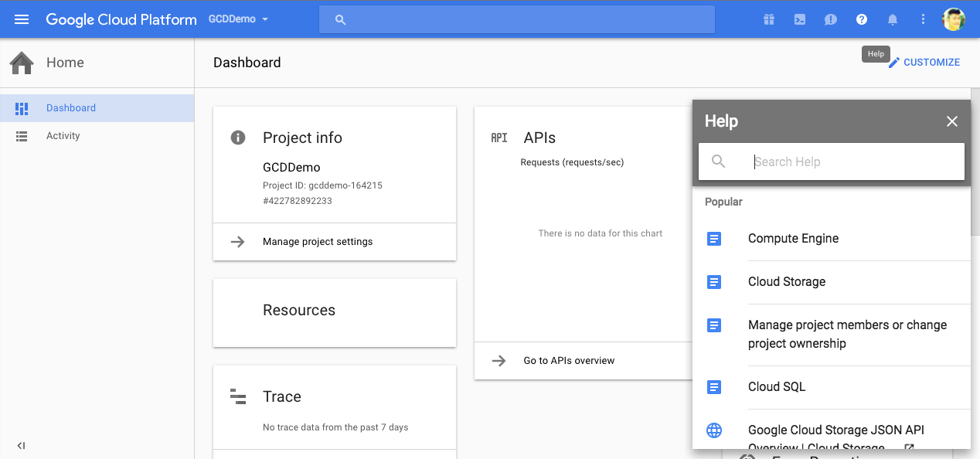The image size is (980, 459).
Task: Open the send feedback icon
Action: coord(831,19)
